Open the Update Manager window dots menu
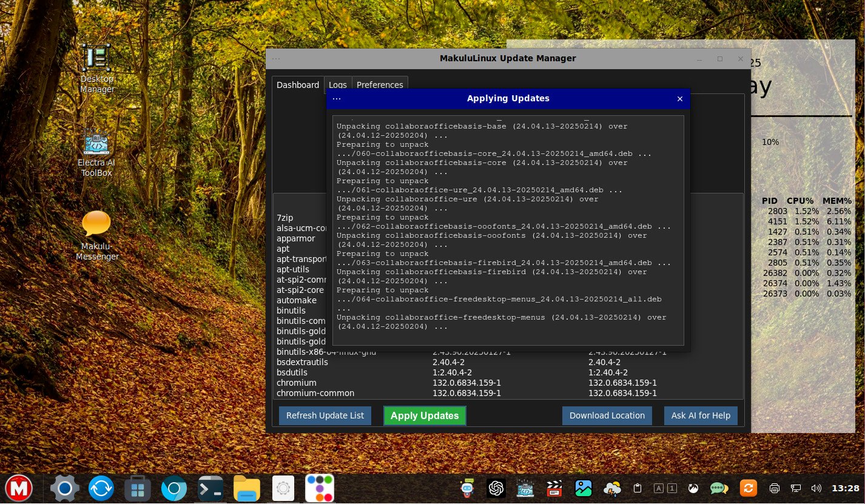The height and width of the screenshot is (504, 865). point(276,59)
